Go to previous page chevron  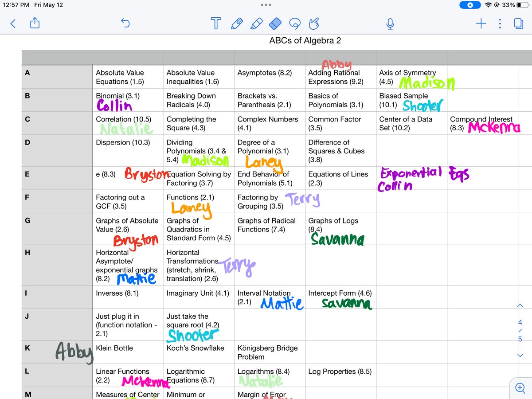[x=520, y=305]
